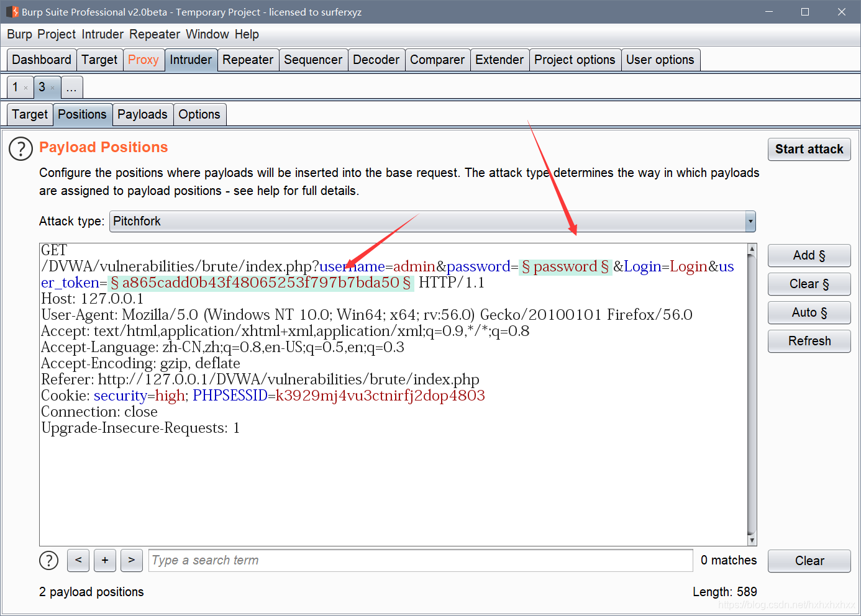The width and height of the screenshot is (861, 616).
Task: Open the Intruder menu
Action: click(102, 34)
